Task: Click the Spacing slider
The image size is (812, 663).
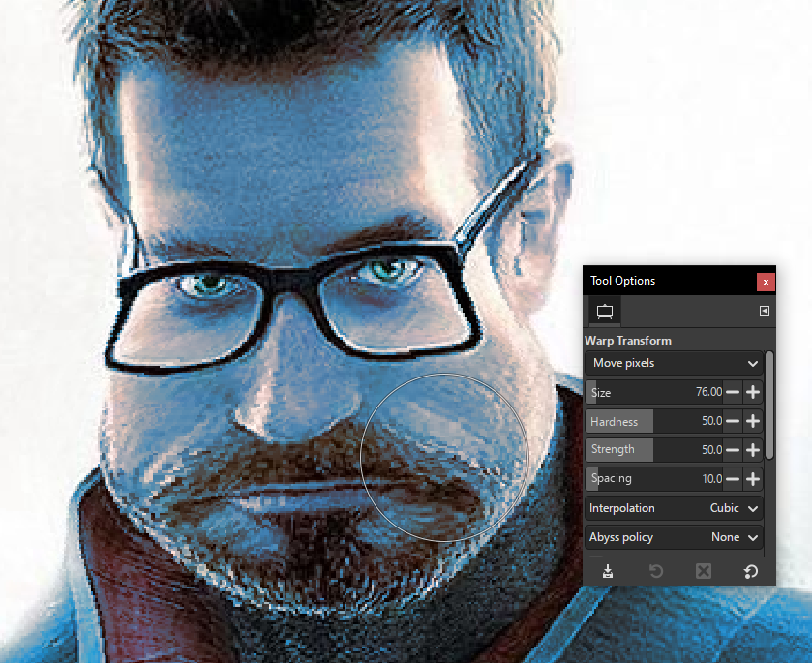Action: point(654,478)
